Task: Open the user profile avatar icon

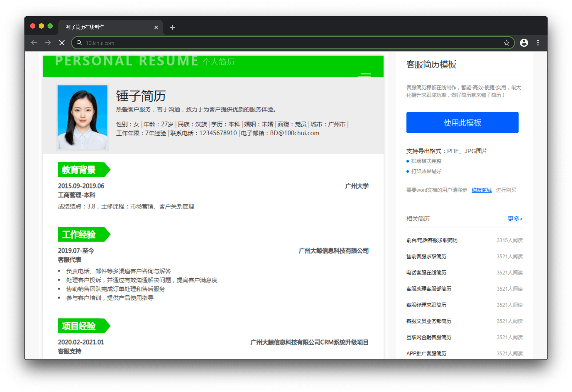Action: (524, 43)
